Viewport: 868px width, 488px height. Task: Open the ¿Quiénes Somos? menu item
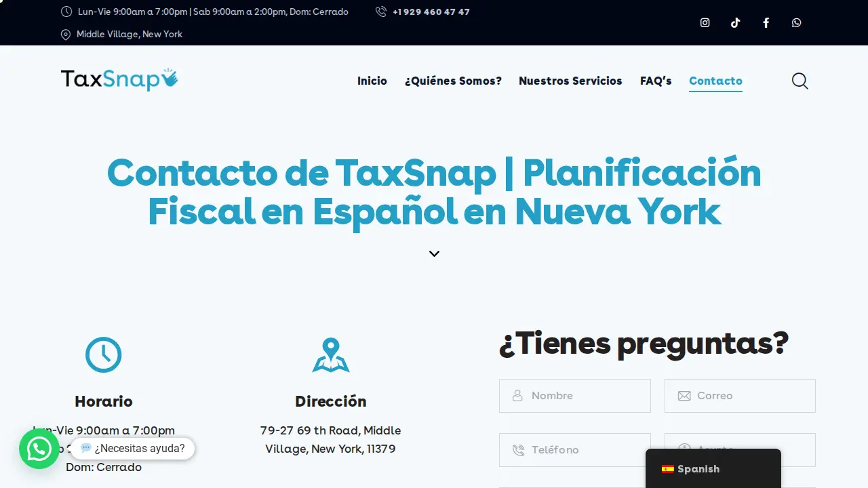point(453,81)
